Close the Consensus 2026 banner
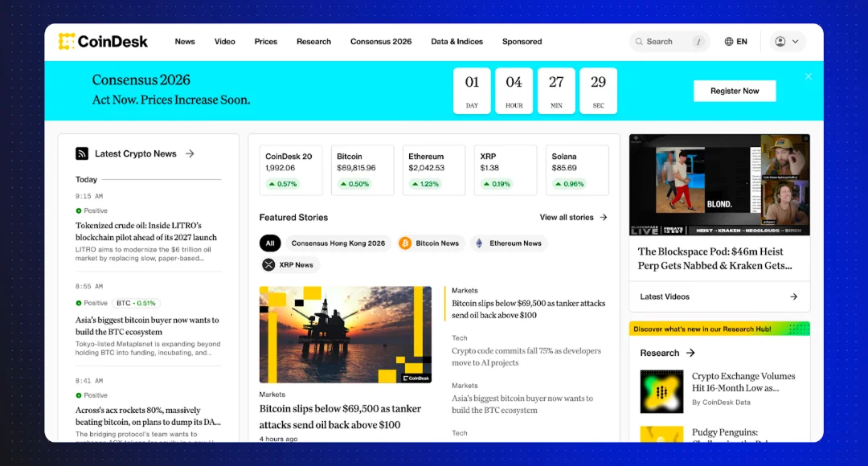Screen dimensions: 868x466 point(809,76)
